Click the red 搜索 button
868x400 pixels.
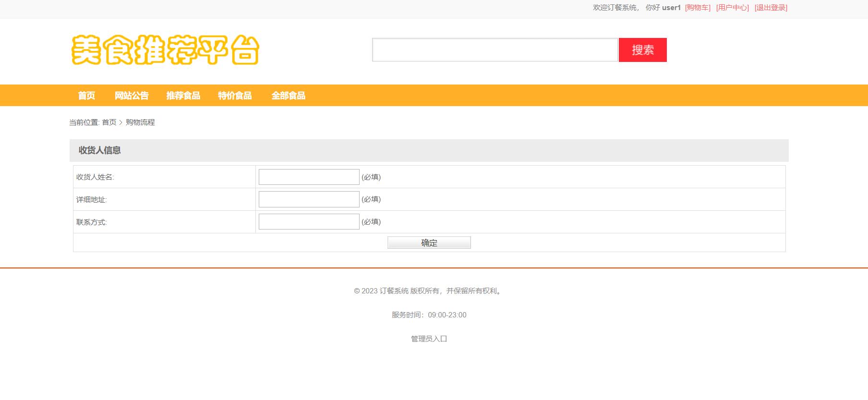pyautogui.click(x=642, y=50)
